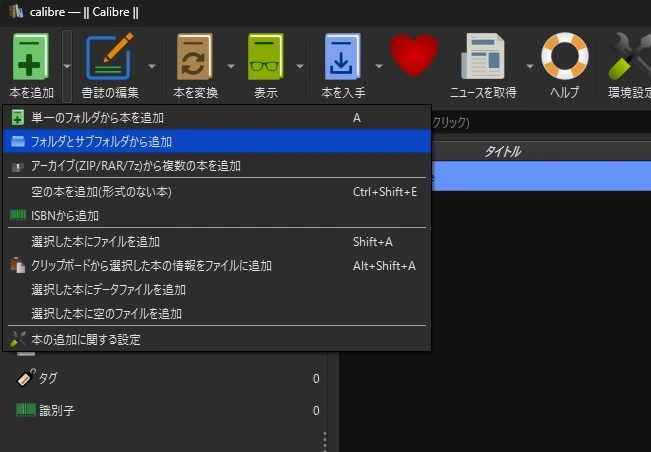651x452 pixels.
Task: Choose ISBNから追加 menu entry
Action: point(217,215)
